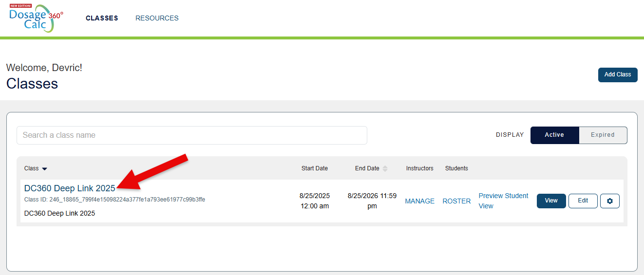
Task: Click the class description DC360 Deep Link 2025
Action: pyautogui.click(x=59, y=213)
